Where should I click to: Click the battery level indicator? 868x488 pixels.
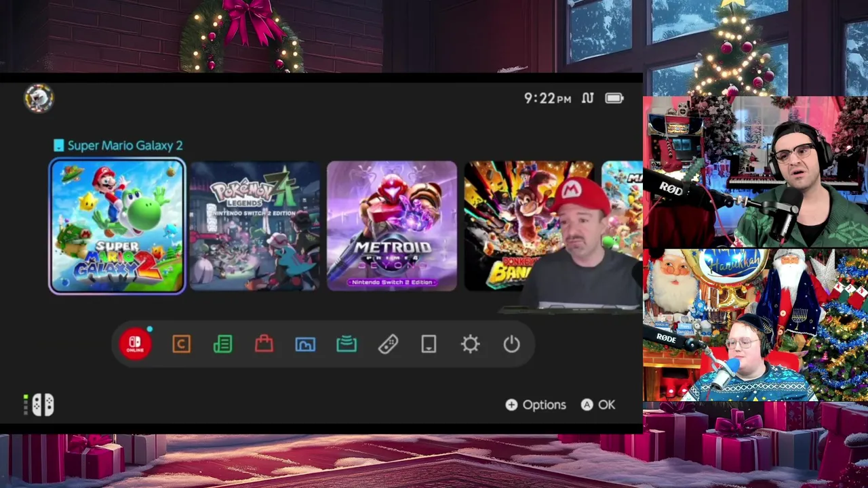[614, 98]
